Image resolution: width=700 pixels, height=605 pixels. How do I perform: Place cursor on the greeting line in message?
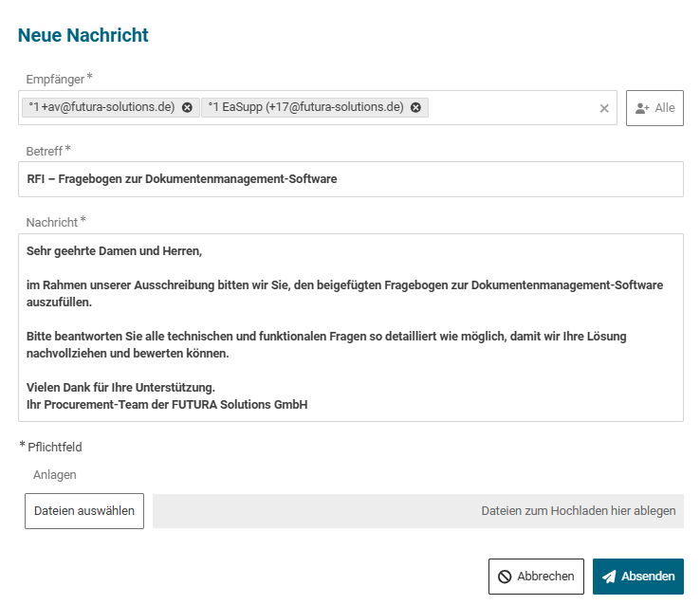[115, 251]
